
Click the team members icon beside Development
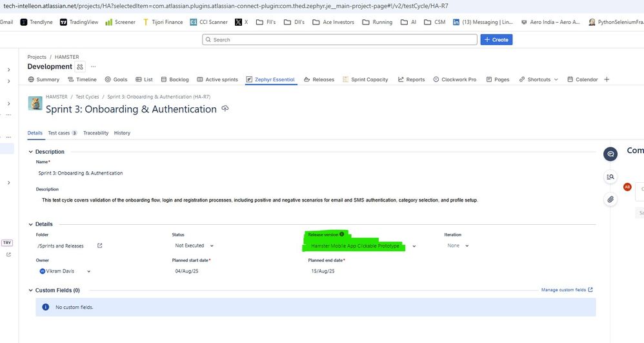[79, 67]
